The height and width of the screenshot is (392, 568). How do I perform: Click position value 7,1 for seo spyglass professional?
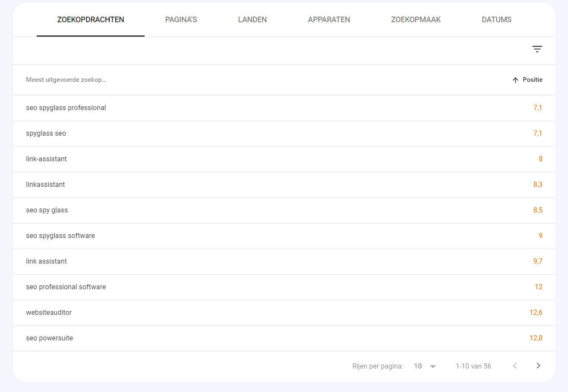(538, 108)
